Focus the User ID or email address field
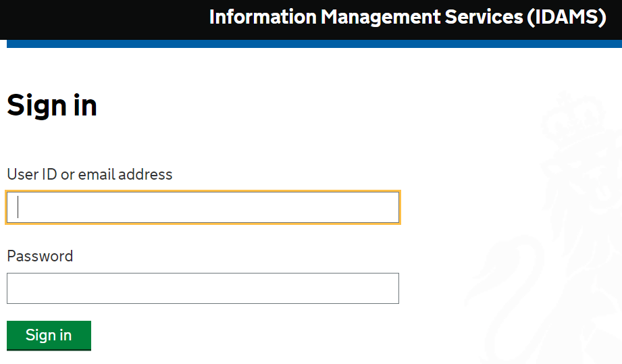The height and width of the screenshot is (364, 622). (203, 207)
